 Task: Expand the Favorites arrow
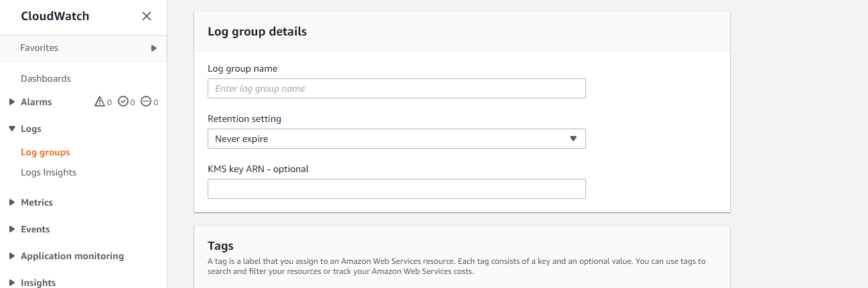click(x=153, y=48)
